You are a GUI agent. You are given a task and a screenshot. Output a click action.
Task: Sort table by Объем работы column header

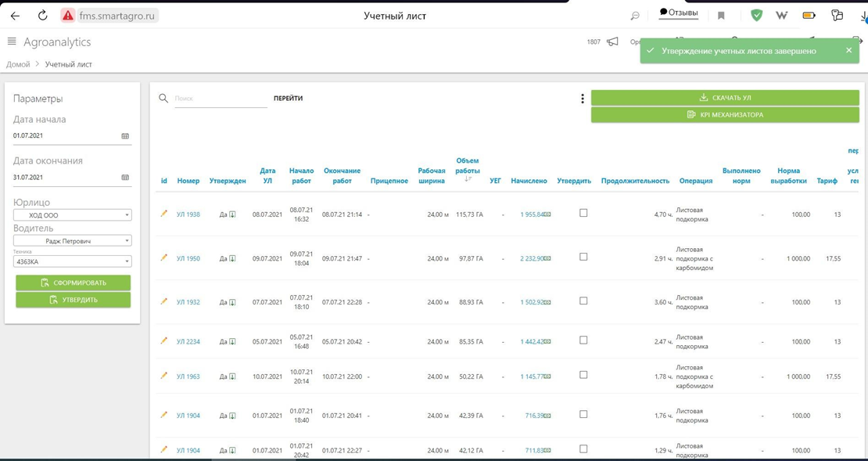[x=467, y=165]
